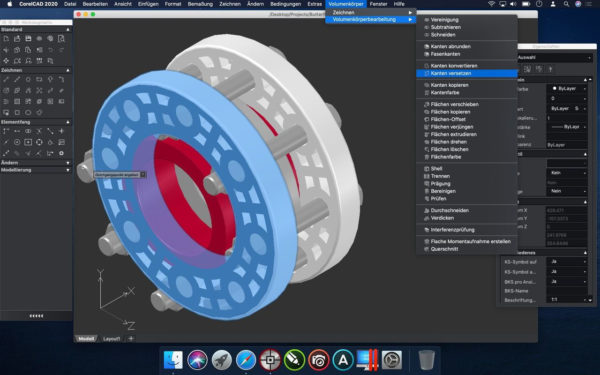Choose Kanten versetzen from submenu
Image resolution: width=600 pixels, height=375 pixels.
click(x=466, y=73)
